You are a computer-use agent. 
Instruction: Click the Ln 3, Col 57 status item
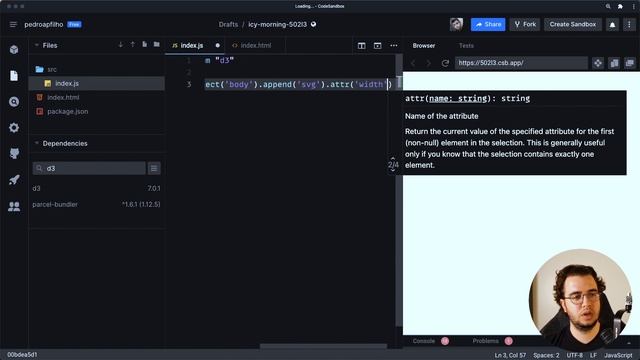(x=510, y=355)
